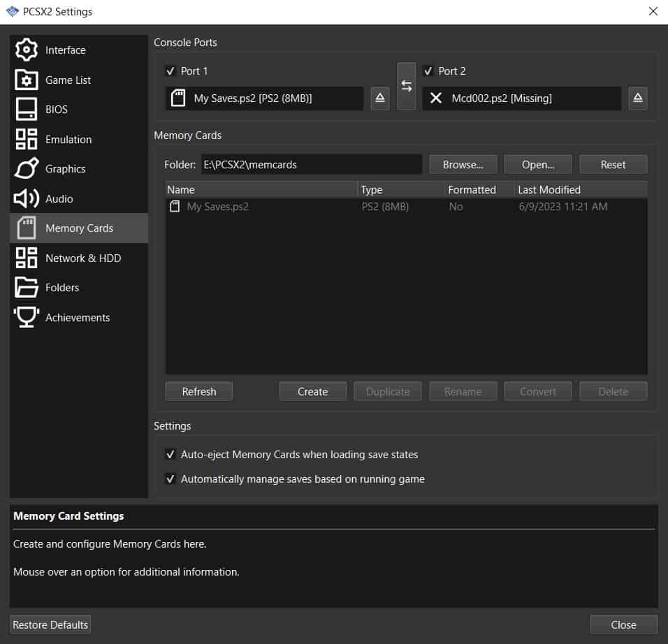Click the PCSX2 logo in title bar

(13, 11)
